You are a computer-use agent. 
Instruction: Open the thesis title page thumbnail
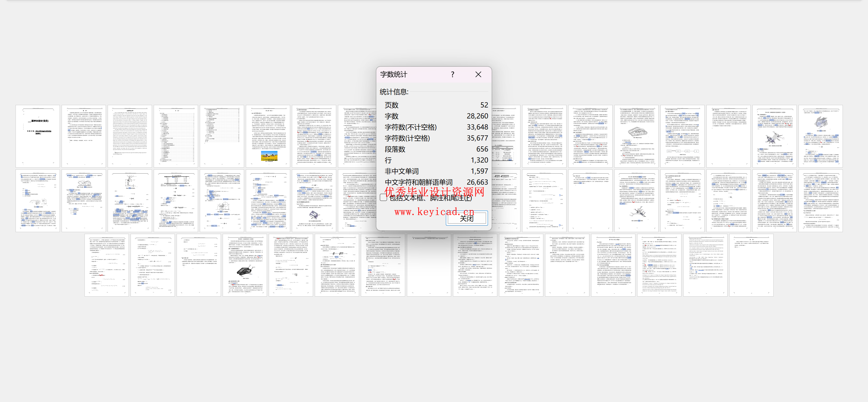click(x=38, y=136)
